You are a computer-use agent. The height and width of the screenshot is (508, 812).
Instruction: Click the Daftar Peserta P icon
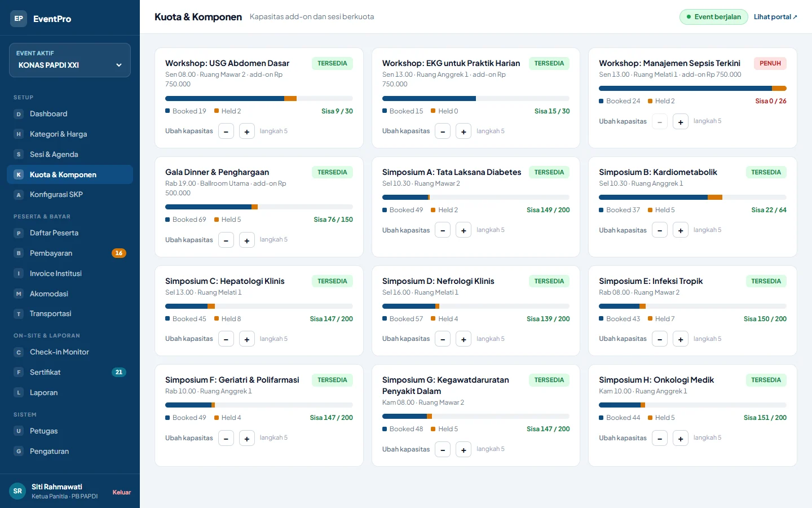19,233
